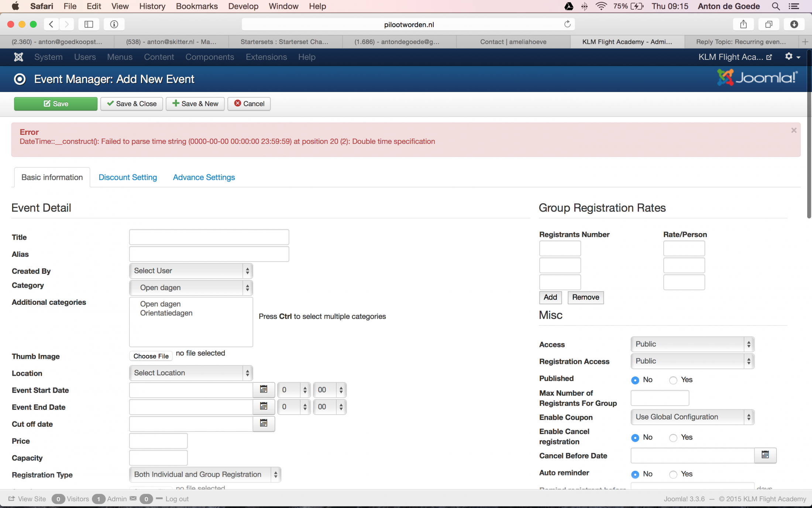Click Safari's reload page icon
The height and width of the screenshot is (508, 812).
567,24
